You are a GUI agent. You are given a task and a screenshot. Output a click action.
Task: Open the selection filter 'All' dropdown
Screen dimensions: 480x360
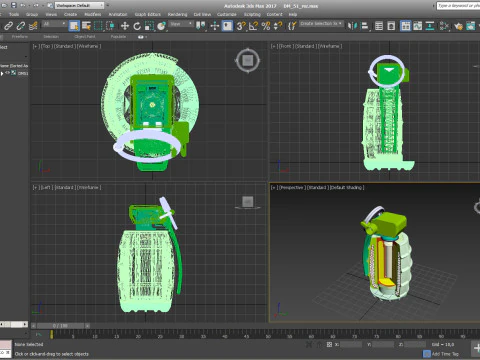(54, 24)
